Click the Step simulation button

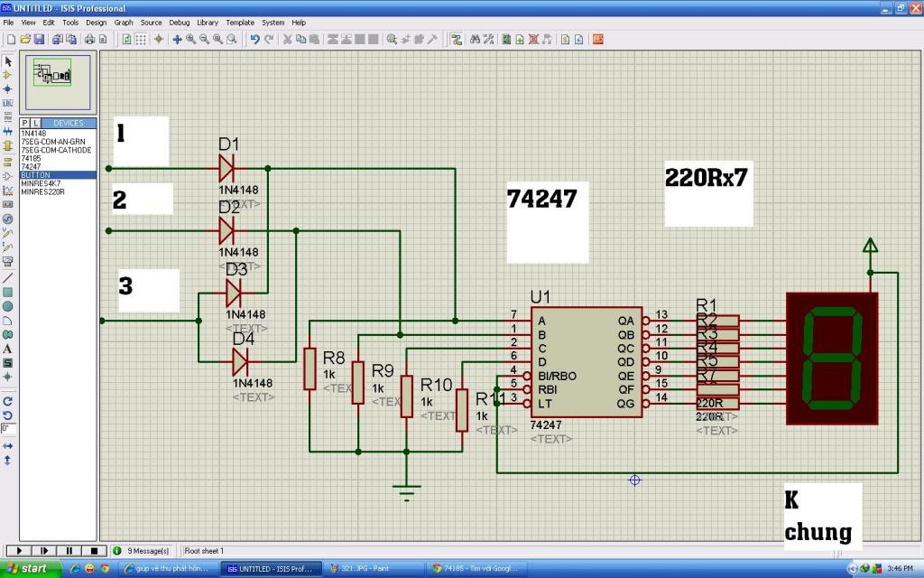tap(43, 550)
